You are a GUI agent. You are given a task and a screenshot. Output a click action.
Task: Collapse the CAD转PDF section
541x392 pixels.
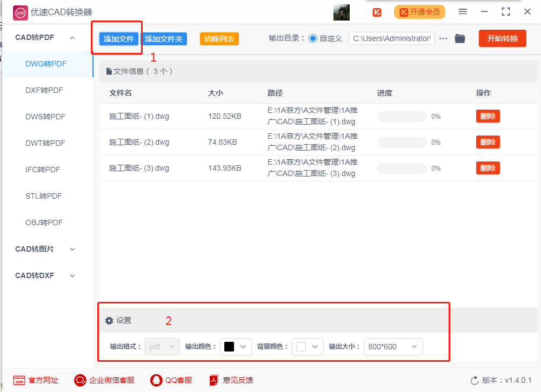[72, 38]
